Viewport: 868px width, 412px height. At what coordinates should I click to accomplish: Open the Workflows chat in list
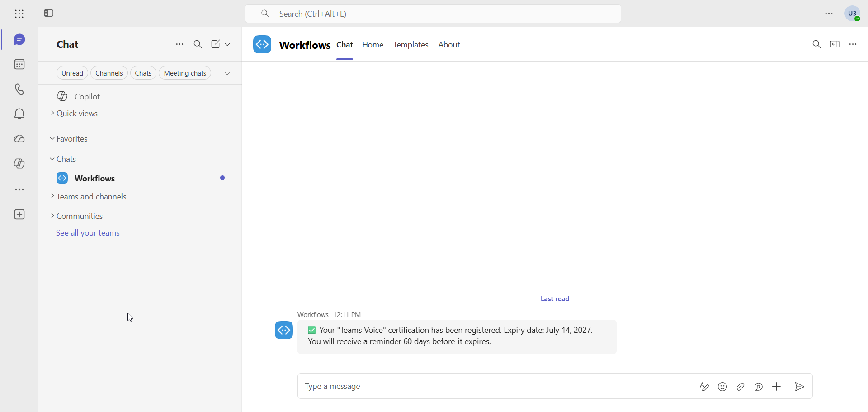140,178
